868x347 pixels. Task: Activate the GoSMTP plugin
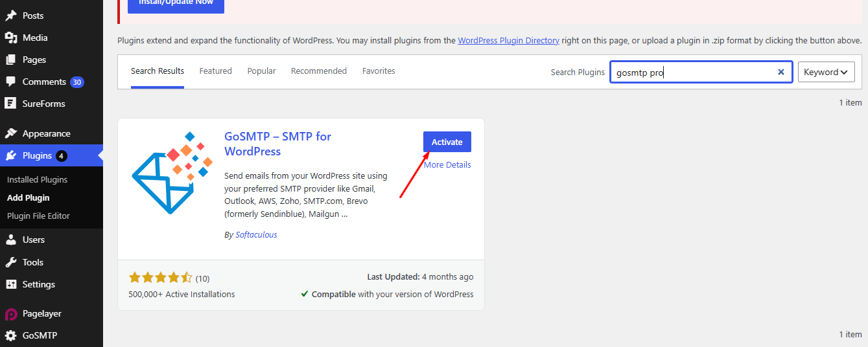pyautogui.click(x=447, y=142)
